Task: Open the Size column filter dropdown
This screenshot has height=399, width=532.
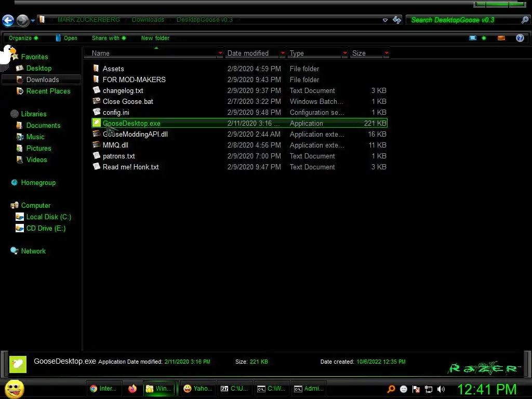Action: coord(386,53)
